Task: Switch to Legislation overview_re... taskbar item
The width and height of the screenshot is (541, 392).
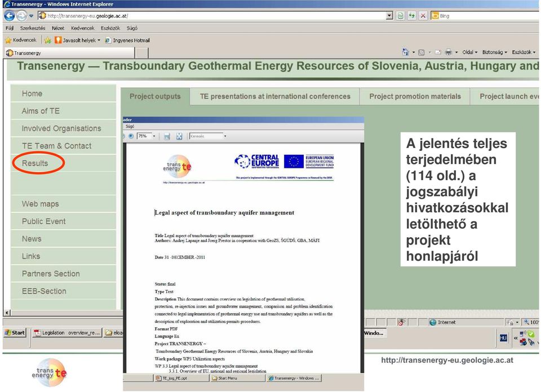Action: [x=67, y=333]
